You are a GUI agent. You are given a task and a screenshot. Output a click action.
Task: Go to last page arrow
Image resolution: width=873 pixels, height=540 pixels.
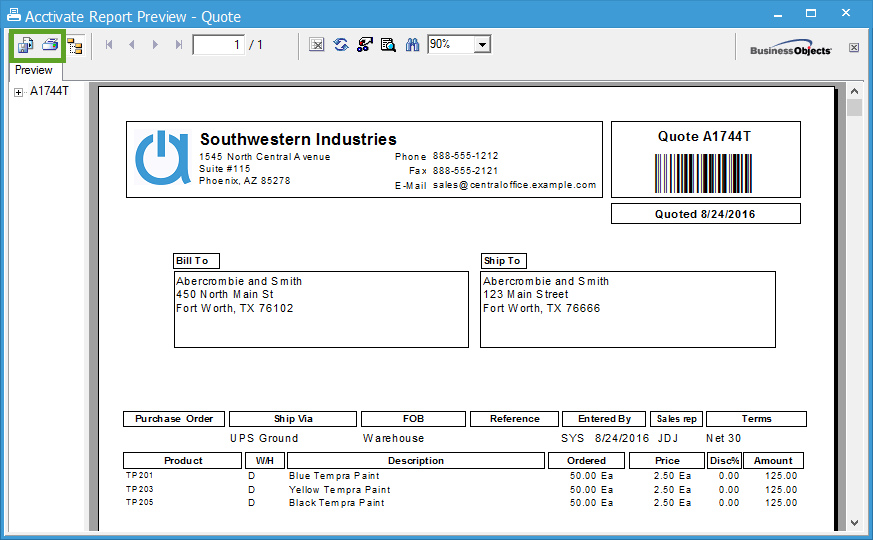178,45
